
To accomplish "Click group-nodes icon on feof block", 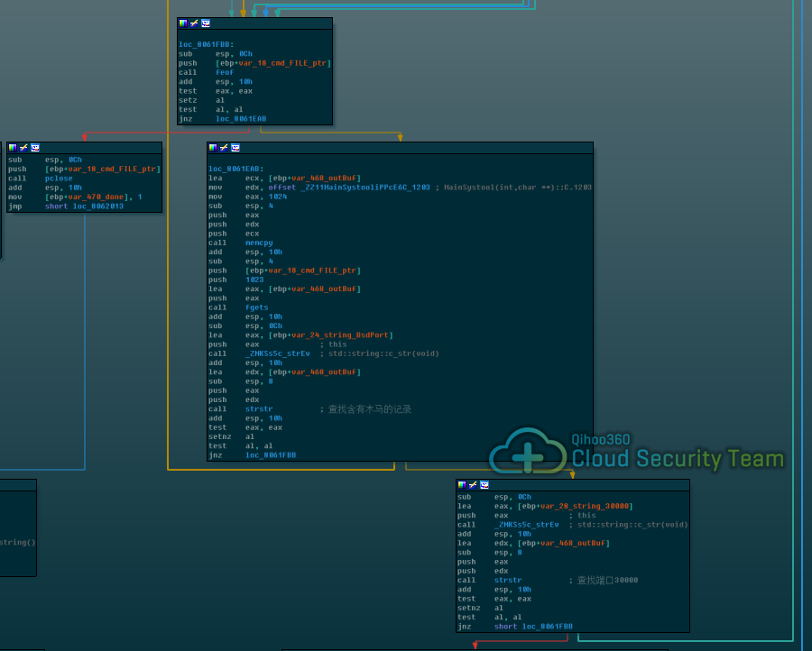I will (206, 23).
